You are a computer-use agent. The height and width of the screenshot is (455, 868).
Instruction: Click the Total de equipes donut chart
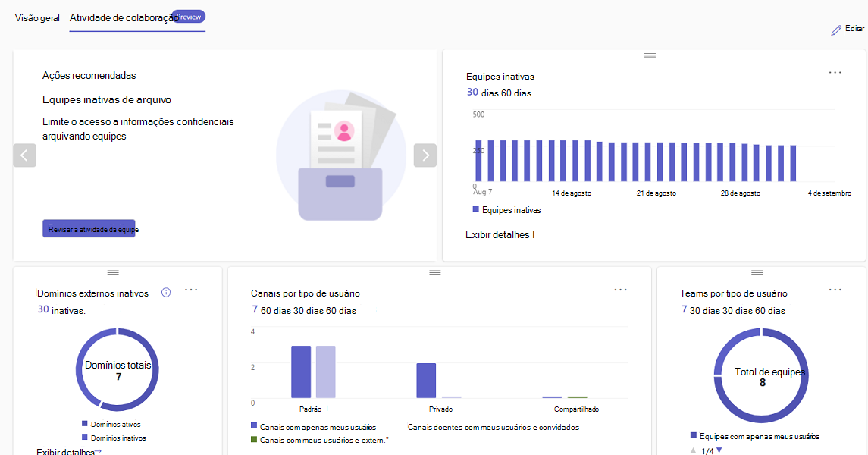tap(762, 376)
